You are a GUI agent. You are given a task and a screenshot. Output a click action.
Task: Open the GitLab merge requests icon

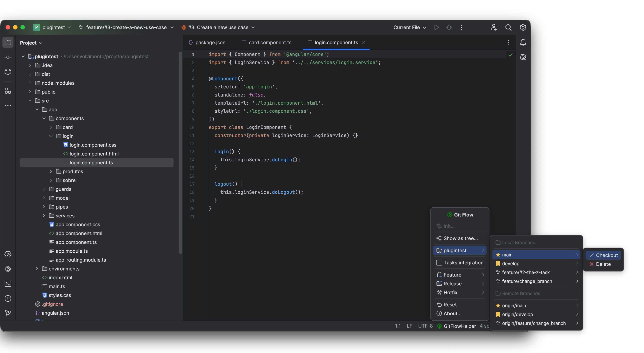(8, 72)
